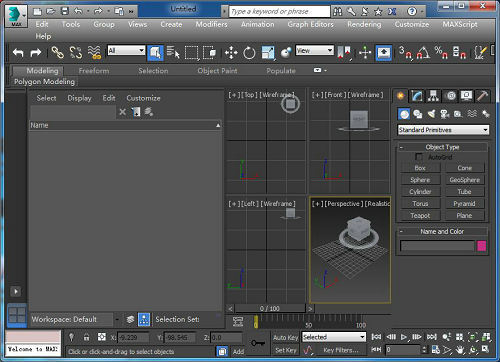Click the Pyramid button
500x362 pixels.
coord(465,204)
